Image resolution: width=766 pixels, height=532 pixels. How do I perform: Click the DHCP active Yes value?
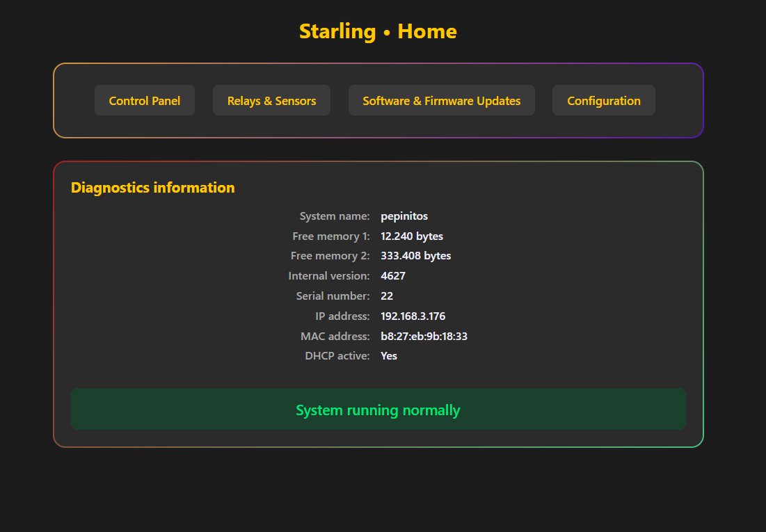[389, 356]
